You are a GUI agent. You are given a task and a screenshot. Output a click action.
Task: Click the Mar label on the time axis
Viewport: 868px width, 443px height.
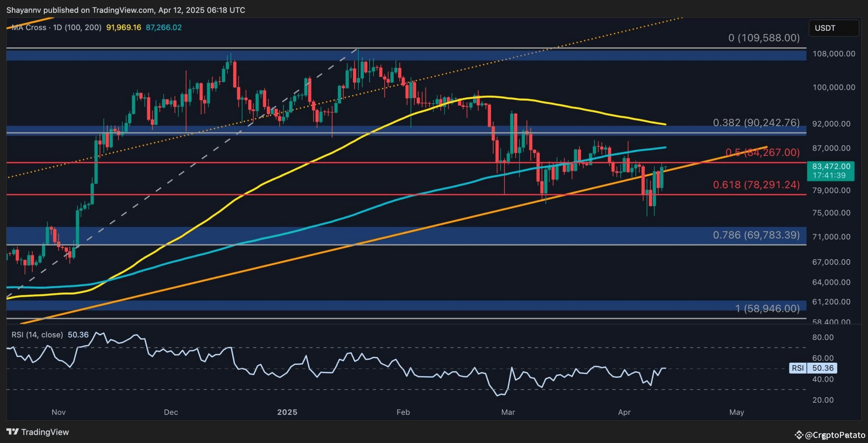click(x=508, y=412)
